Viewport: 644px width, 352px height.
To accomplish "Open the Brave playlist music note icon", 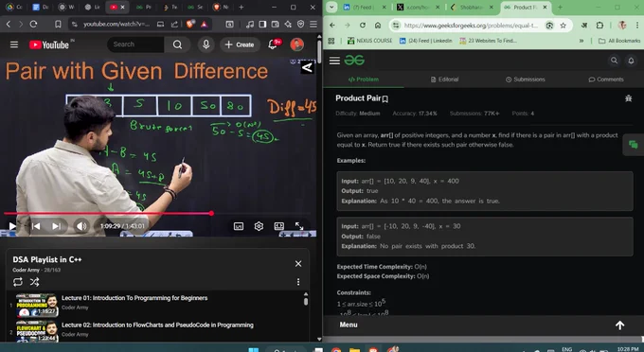I will [250, 25].
